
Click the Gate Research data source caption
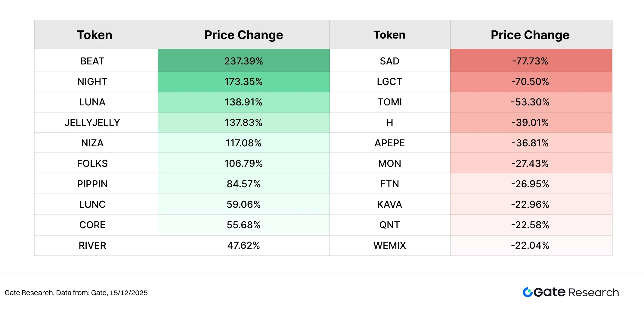76,293
